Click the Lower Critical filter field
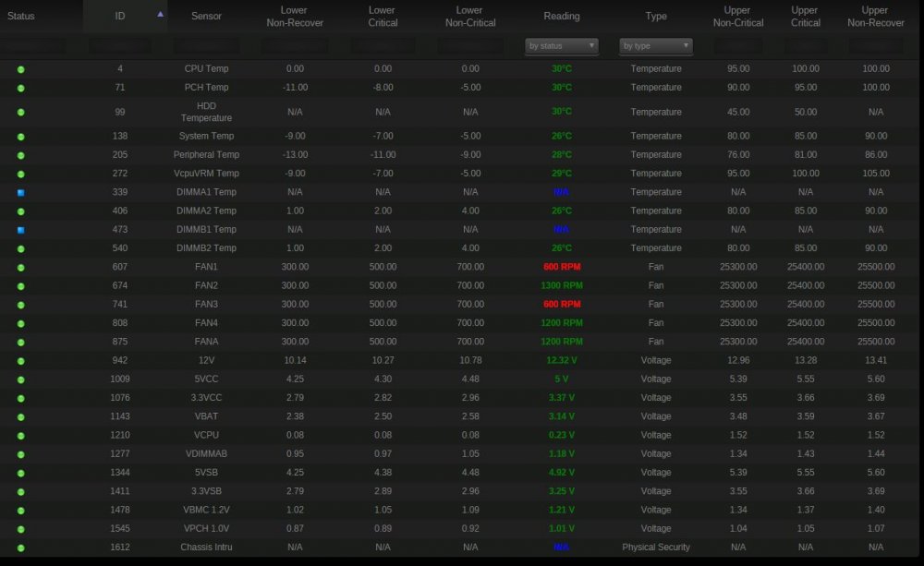This screenshot has height=566, width=924. point(383,46)
